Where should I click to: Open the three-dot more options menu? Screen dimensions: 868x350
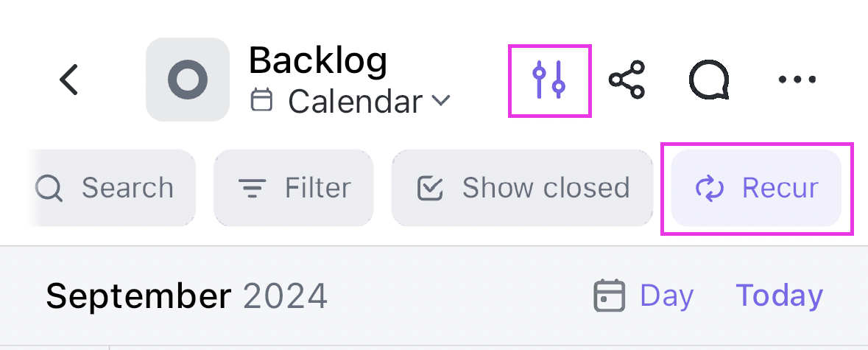pos(797,80)
